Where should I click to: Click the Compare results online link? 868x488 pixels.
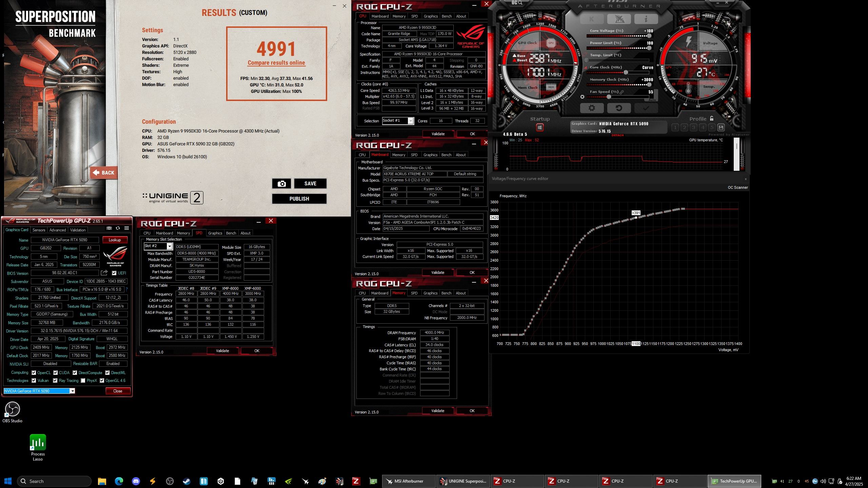coord(276,63)
